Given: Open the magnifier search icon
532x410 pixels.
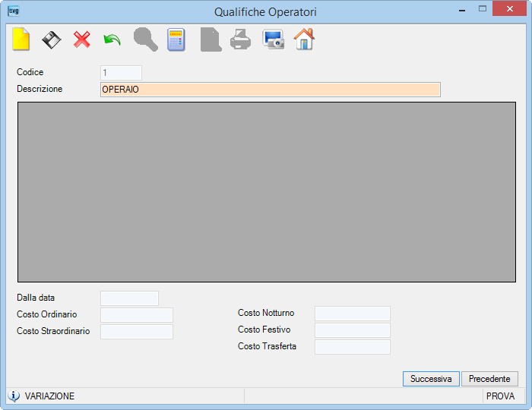Looking at the screenshot, I should tap(146, 39).
